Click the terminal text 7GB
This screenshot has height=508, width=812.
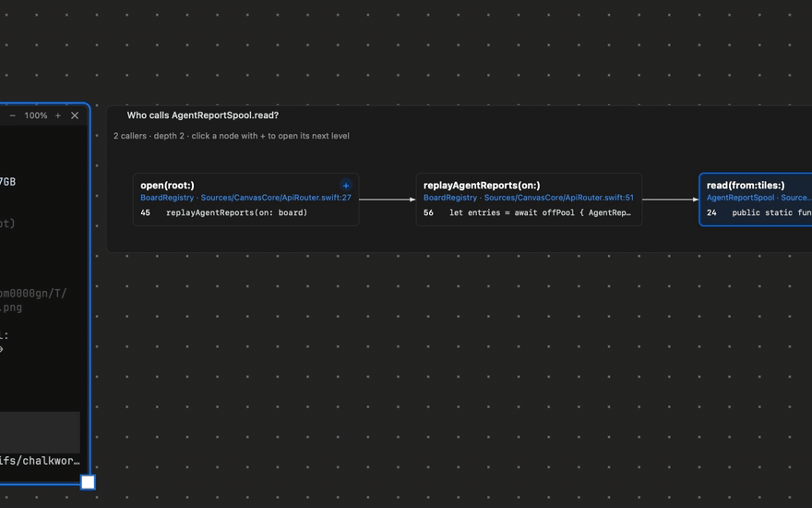tap(7, 182)
